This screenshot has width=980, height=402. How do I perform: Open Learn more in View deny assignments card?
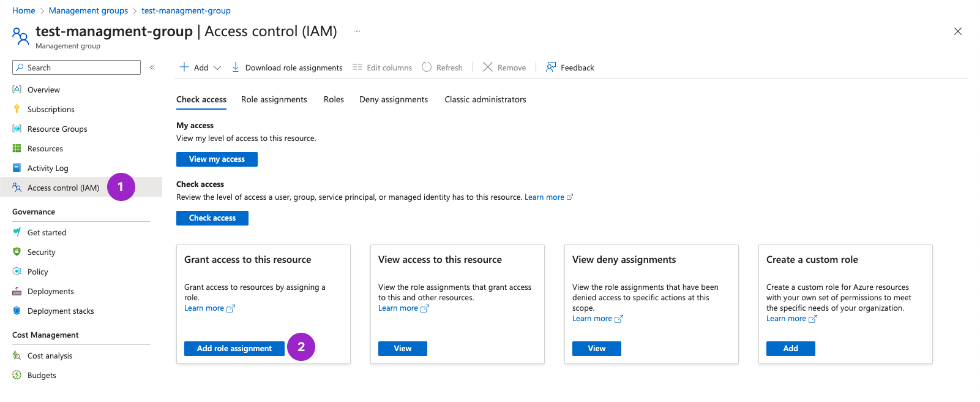tap(597, 319)
